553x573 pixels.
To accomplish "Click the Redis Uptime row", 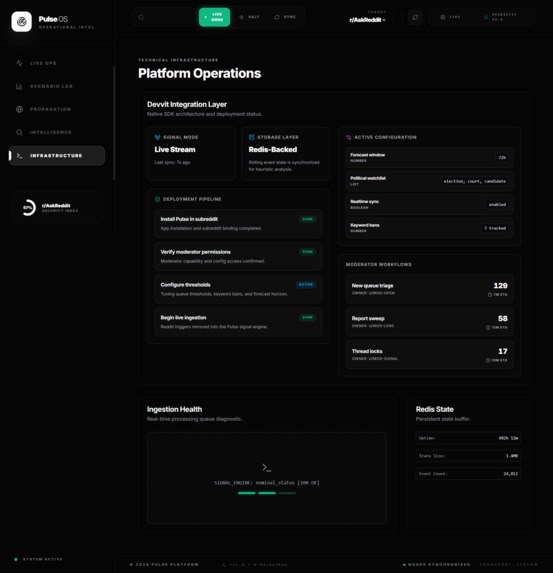I will (468, 438).
